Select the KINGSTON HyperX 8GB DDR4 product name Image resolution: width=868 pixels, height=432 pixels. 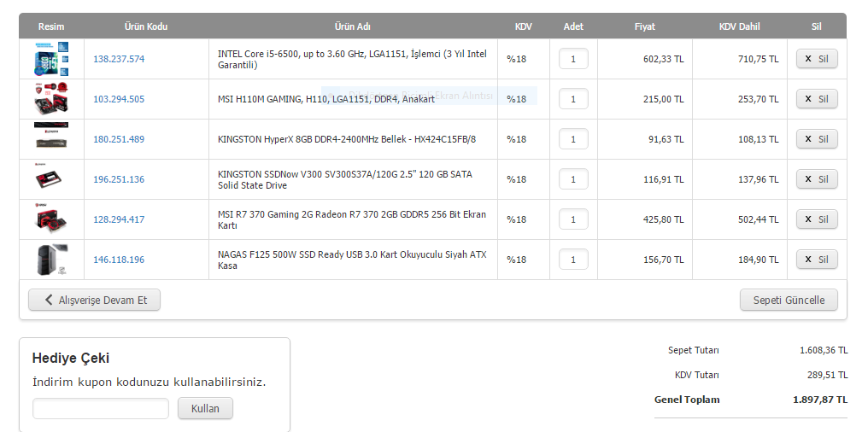click(347, 139)
